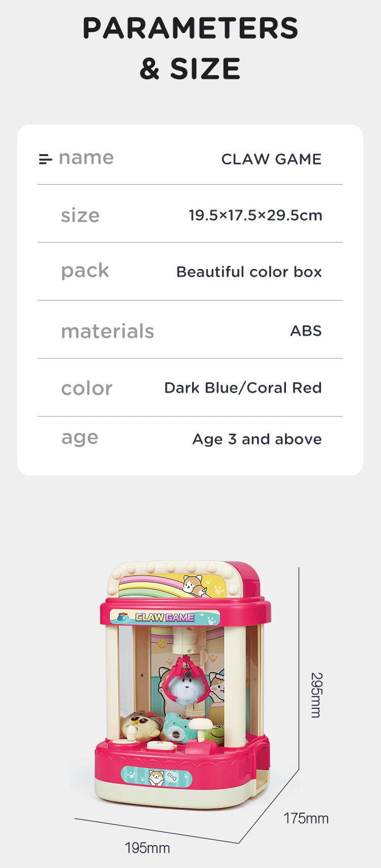Select the CLAW GAME name value
The image size is (381, 868).
271,159
